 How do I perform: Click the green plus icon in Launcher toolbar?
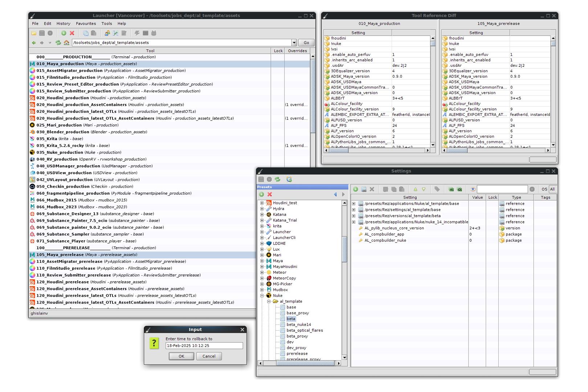(64, 33)
